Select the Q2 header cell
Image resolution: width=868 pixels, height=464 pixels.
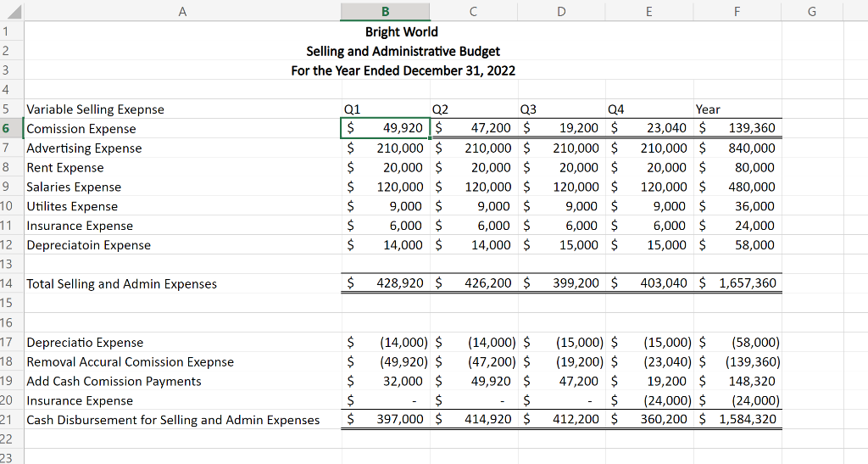tap(473, 109)
